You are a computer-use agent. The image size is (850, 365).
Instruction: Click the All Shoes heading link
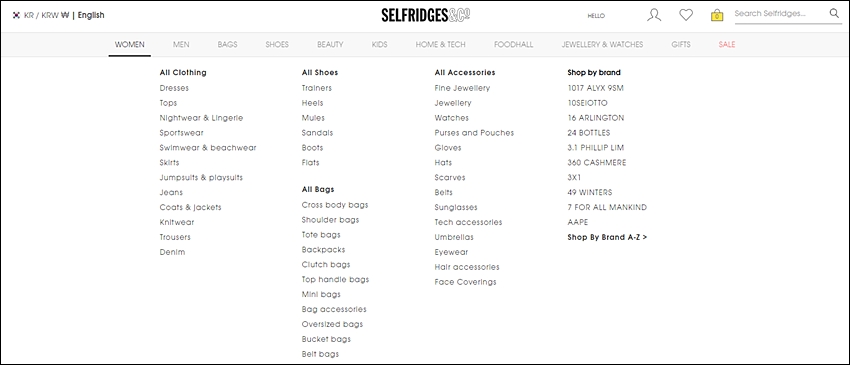point(319,72)
